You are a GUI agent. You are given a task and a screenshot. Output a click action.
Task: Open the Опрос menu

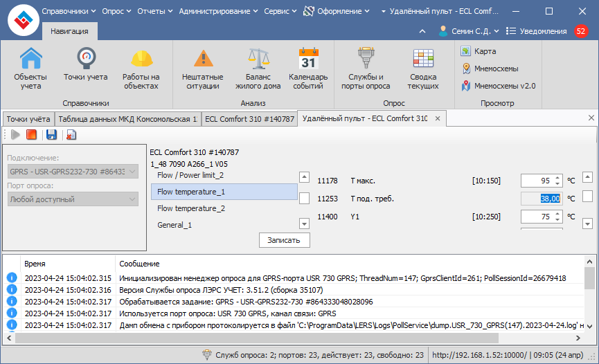click(x=116, y=12)
